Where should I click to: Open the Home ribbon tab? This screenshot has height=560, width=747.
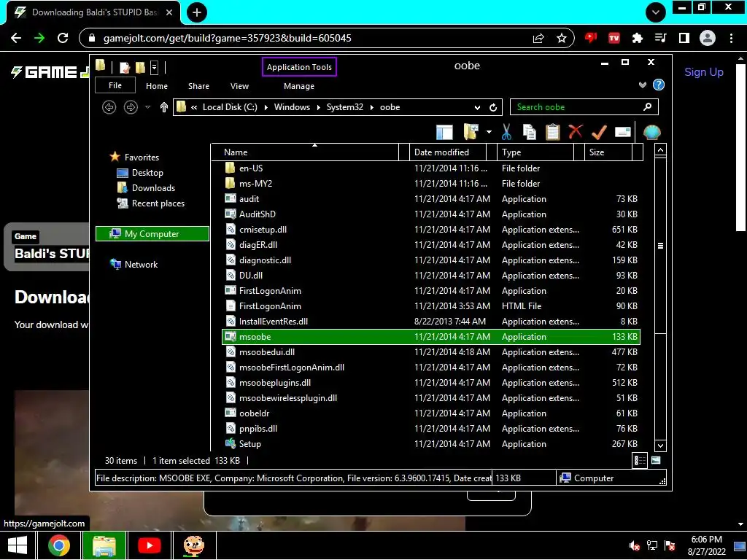[x=157, y=86]
